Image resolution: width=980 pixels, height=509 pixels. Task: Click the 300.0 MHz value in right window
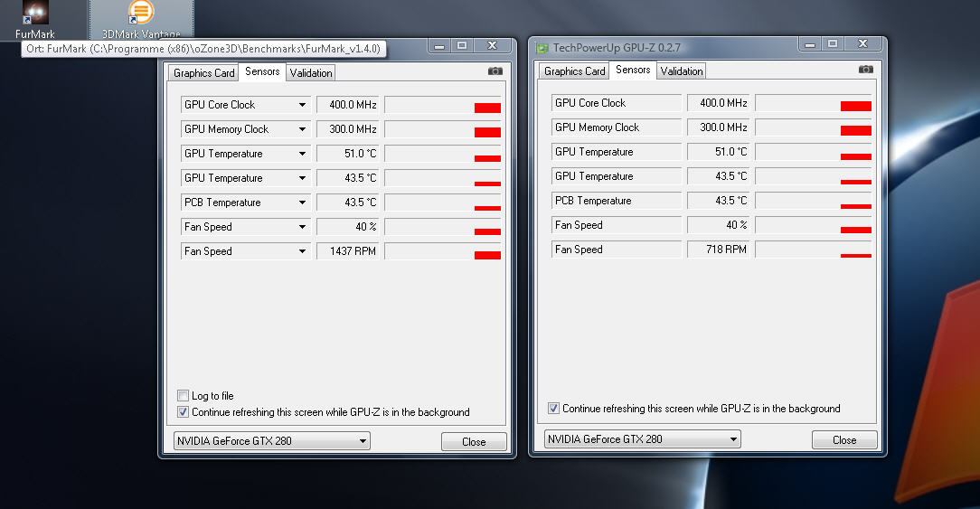point(718,127)
